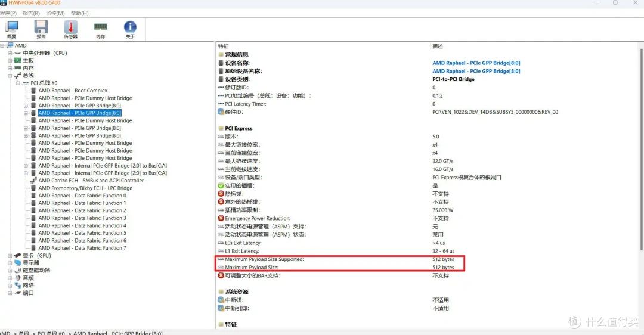The width and height of the screenshot is (644, 335).
Task: Collapse the PCI 总线 #0 branch
Action: point(18,83)
